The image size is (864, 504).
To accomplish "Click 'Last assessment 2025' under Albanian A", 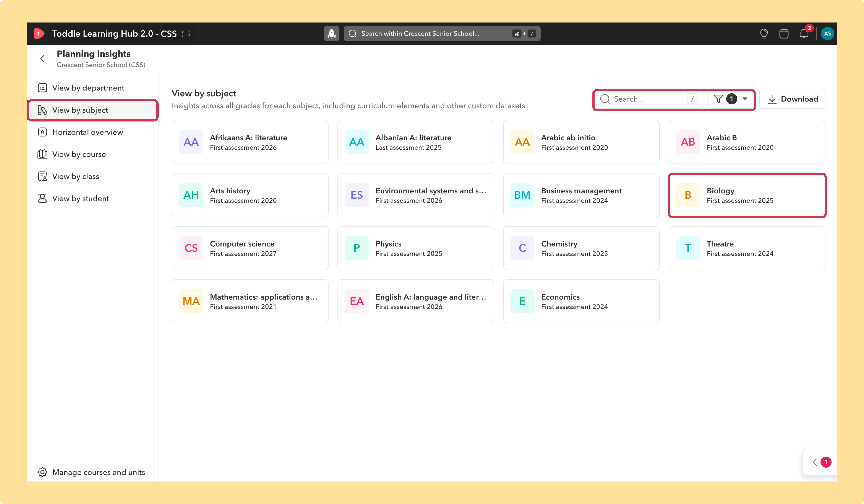I will 408,147.
